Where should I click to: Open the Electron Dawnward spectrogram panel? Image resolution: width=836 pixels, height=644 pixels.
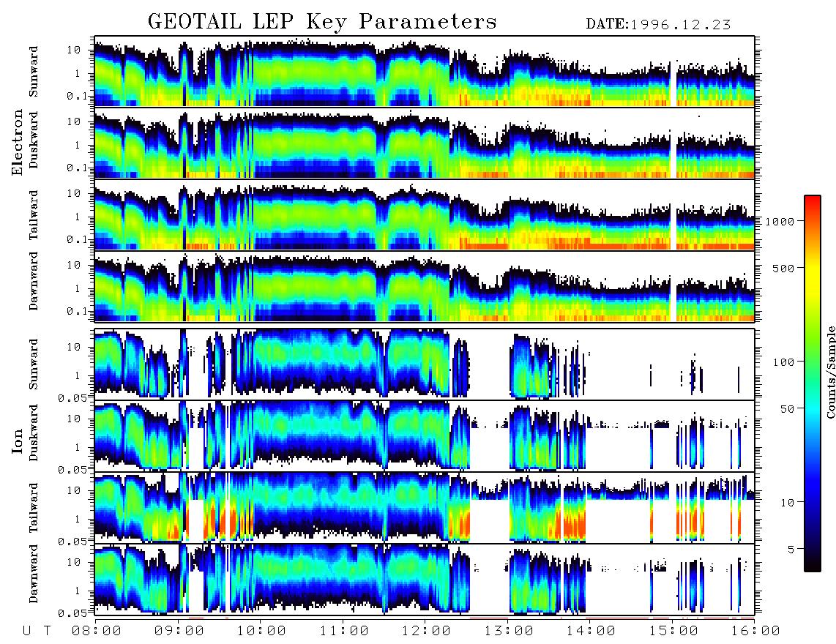[425, 286]
